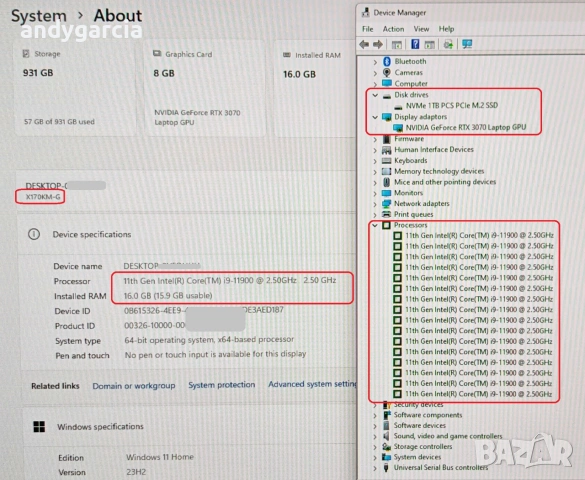585x480 pixels.
Task: Click the Installed RAM 16.0 GB card
Action: 315,89
